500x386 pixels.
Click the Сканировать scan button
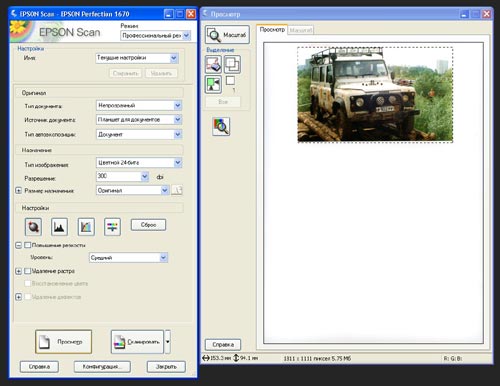(x=137, y=342)
